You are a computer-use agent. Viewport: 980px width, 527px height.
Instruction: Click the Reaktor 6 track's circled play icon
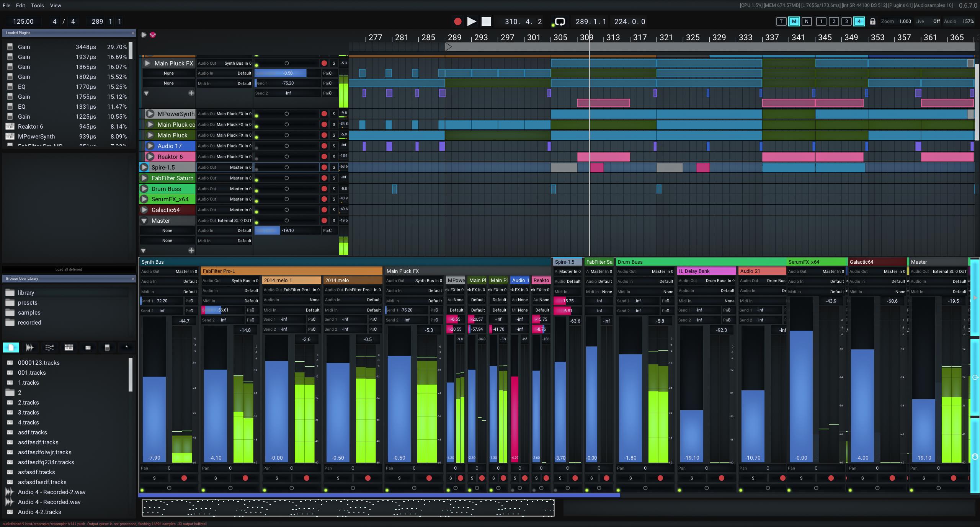point(150,157)
